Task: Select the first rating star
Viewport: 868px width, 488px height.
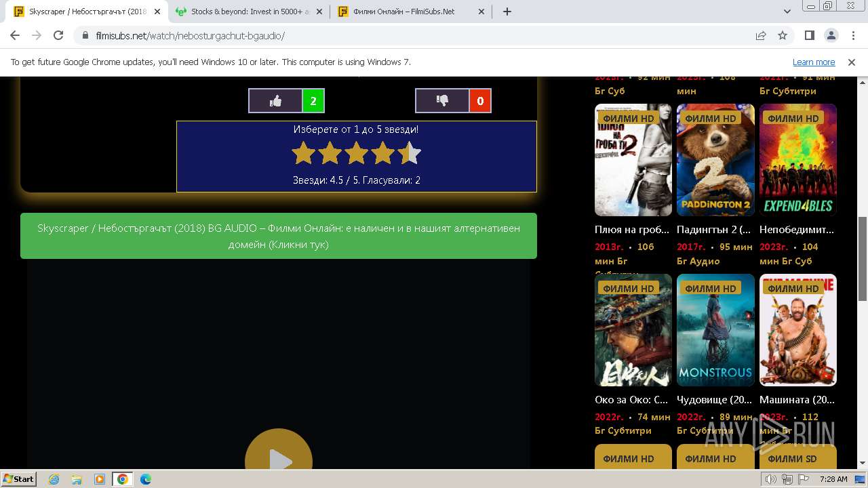Action: [x=304, y=153]
